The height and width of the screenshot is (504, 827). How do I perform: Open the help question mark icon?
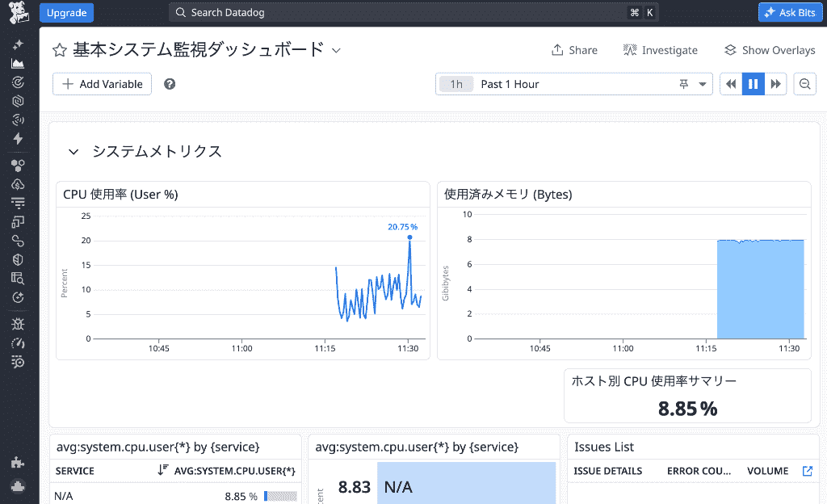(170, 84)
